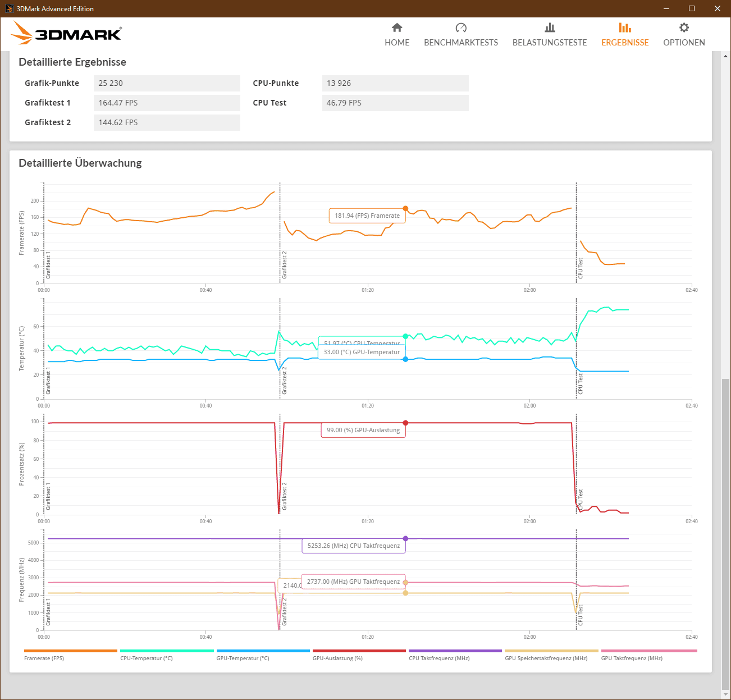
Task: Click the purple CPU Taktfrequenz data point marker
Action: pos(405,538)
